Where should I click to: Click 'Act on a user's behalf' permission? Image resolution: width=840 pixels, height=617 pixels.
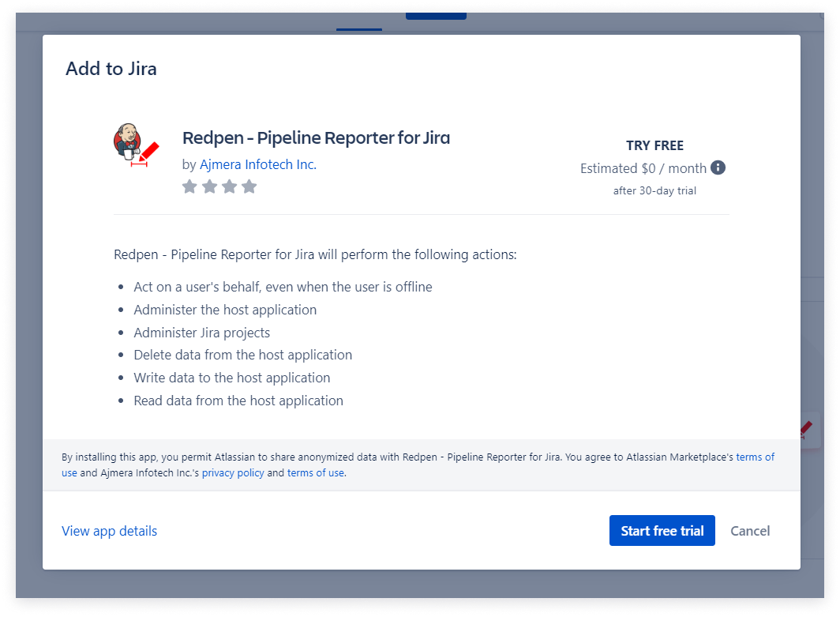[283, 287]
